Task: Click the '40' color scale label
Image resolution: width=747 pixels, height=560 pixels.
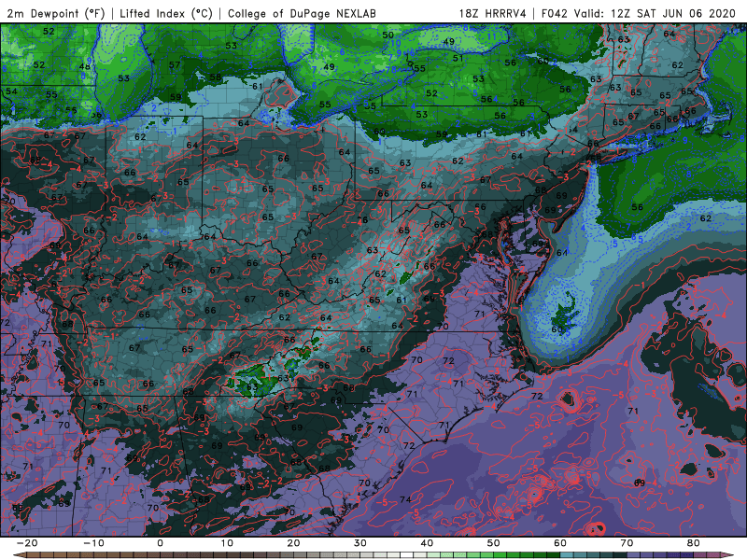Action: coord(427,543)
